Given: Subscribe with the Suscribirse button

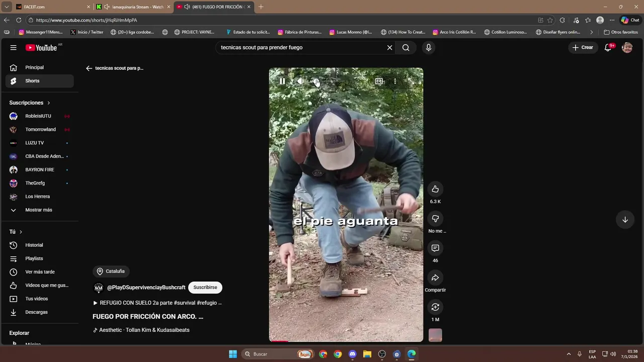Looking at the screenshot, I should pos(205,288).
